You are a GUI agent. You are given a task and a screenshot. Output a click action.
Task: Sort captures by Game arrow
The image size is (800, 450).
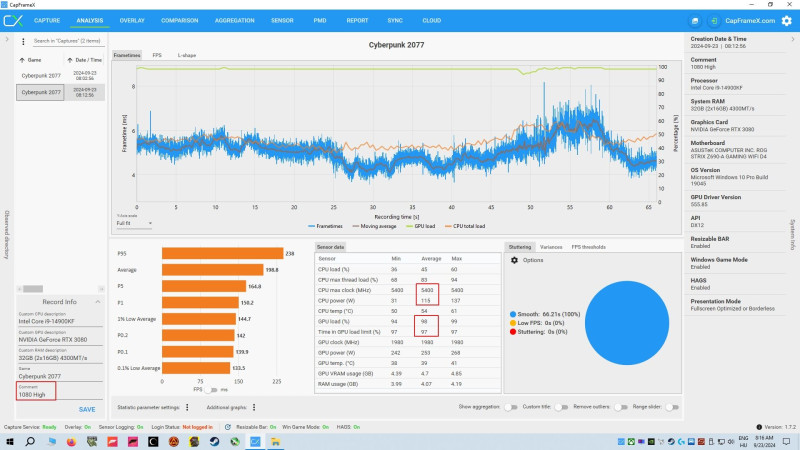pyautogui.click(x=22, y=60)
